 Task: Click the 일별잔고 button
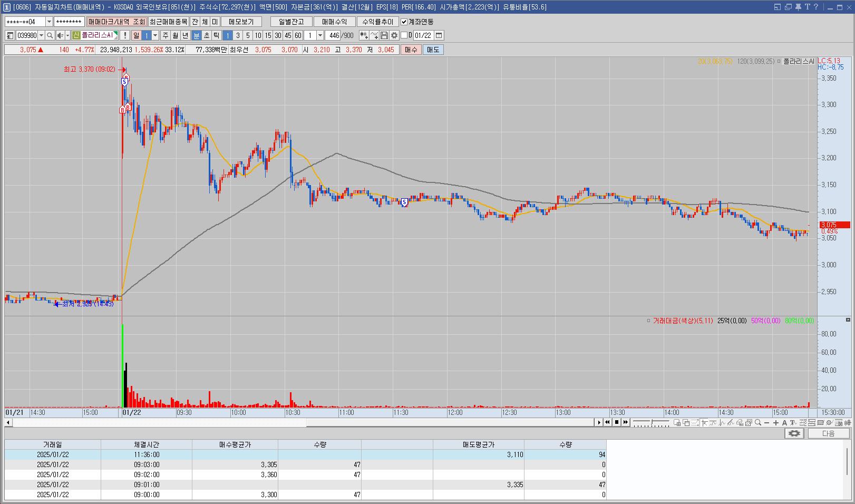292,22
